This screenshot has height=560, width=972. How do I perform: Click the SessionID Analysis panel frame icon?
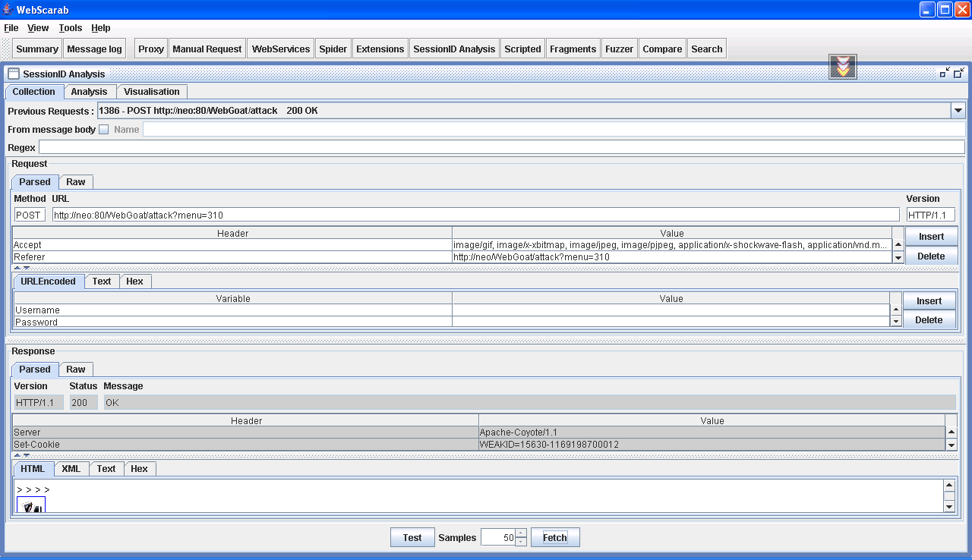tap(14, 74)
